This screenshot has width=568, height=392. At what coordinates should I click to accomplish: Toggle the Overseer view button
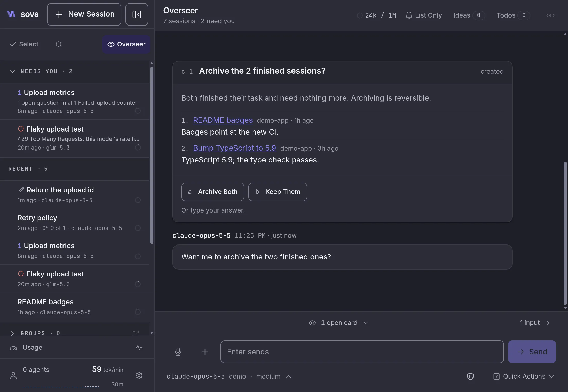(x=126, y=44)
